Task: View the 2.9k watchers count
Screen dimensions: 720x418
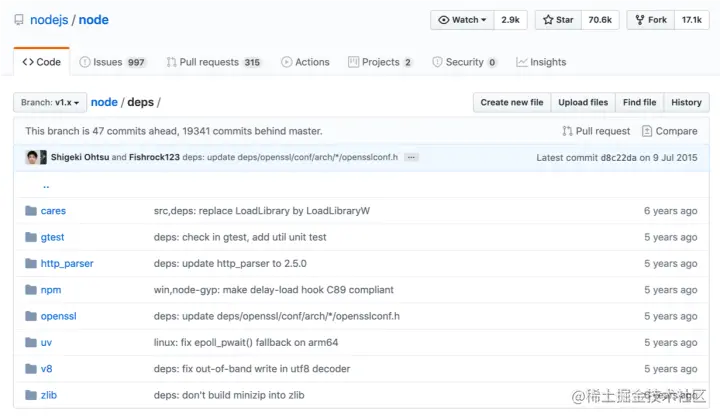Action: [511, 20]
